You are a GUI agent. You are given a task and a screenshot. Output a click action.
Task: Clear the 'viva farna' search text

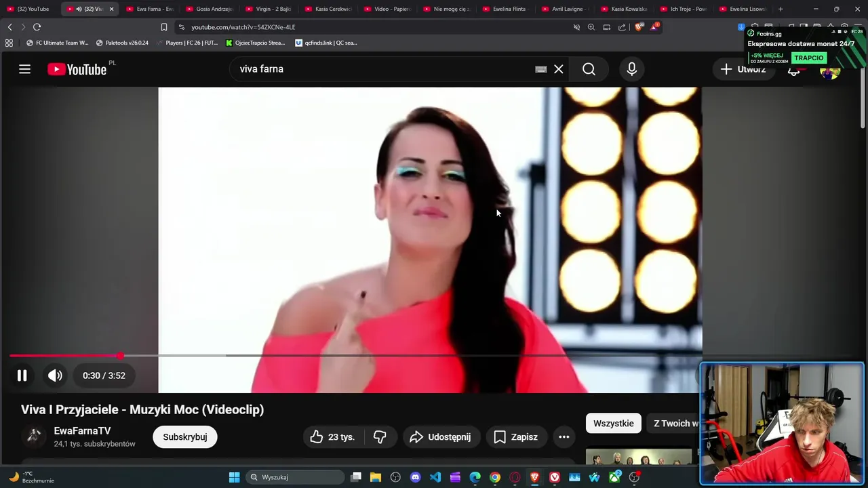(x=559, y=69)
